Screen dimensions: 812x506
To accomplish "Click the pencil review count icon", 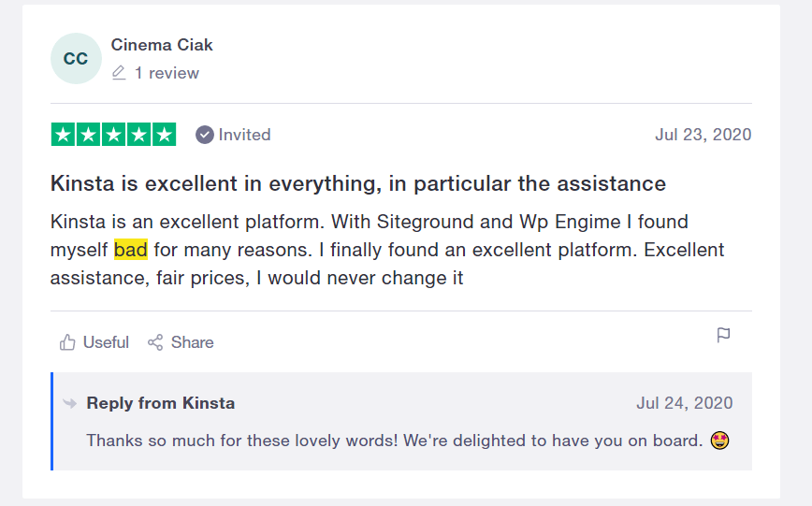I will (119, 73).
